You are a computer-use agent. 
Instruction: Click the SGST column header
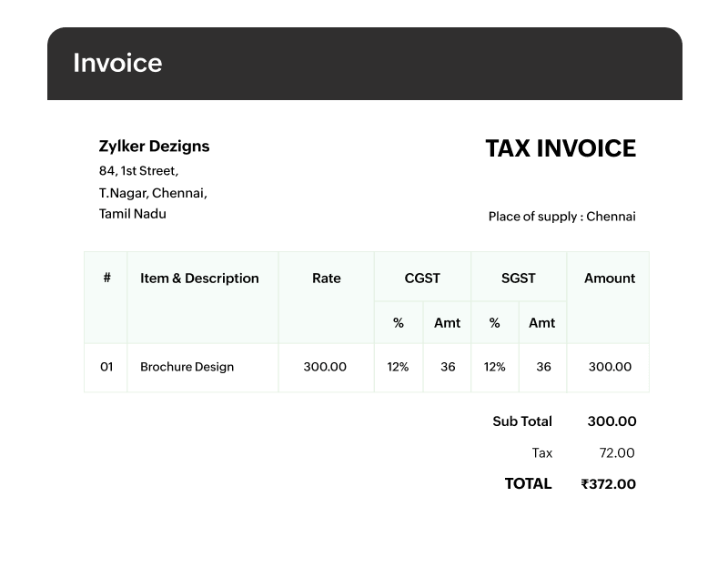[519, 278]
